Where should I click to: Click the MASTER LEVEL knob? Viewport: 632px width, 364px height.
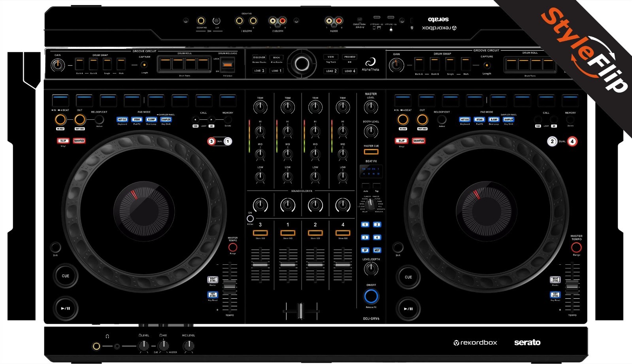[x=371, y=107]
